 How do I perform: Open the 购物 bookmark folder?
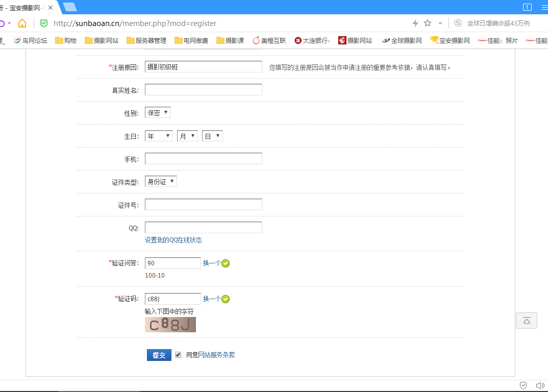point(66,40)
